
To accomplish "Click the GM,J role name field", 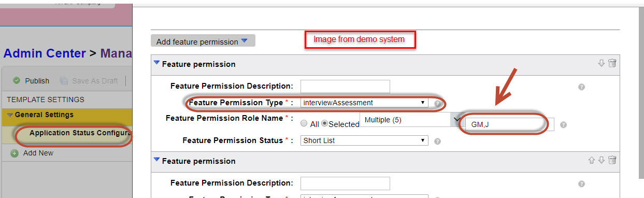I will click(x=510, y=124).
